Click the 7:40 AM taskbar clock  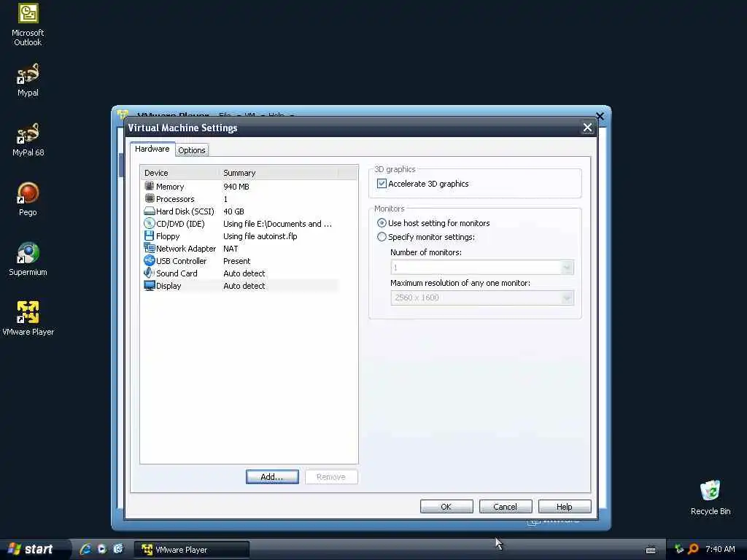720,549
